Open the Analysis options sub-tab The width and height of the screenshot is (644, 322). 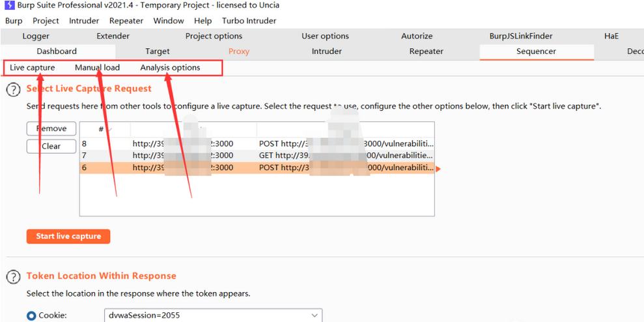pos(170,68)
